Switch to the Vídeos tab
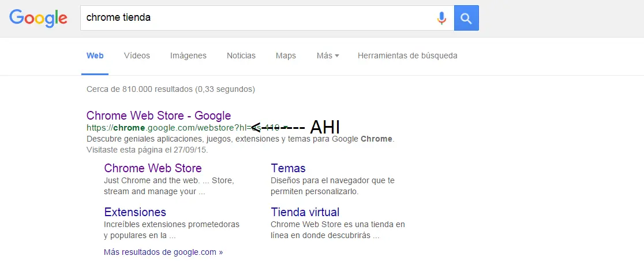Image resolution: width=644 pixels, height=267 pixels. click(137, 55)
